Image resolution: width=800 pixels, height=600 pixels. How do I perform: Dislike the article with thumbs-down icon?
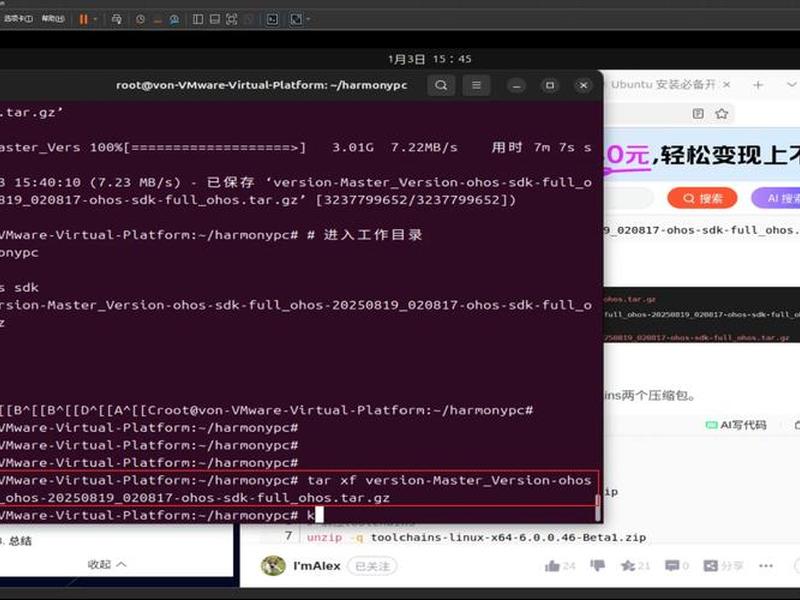tap(597, 565)
